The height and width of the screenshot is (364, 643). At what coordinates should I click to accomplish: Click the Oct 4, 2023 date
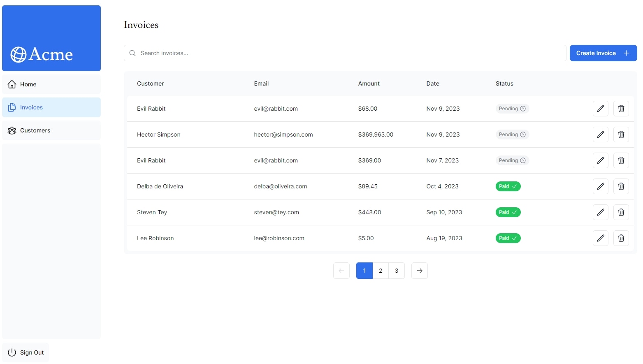click(x=442, y=186)
